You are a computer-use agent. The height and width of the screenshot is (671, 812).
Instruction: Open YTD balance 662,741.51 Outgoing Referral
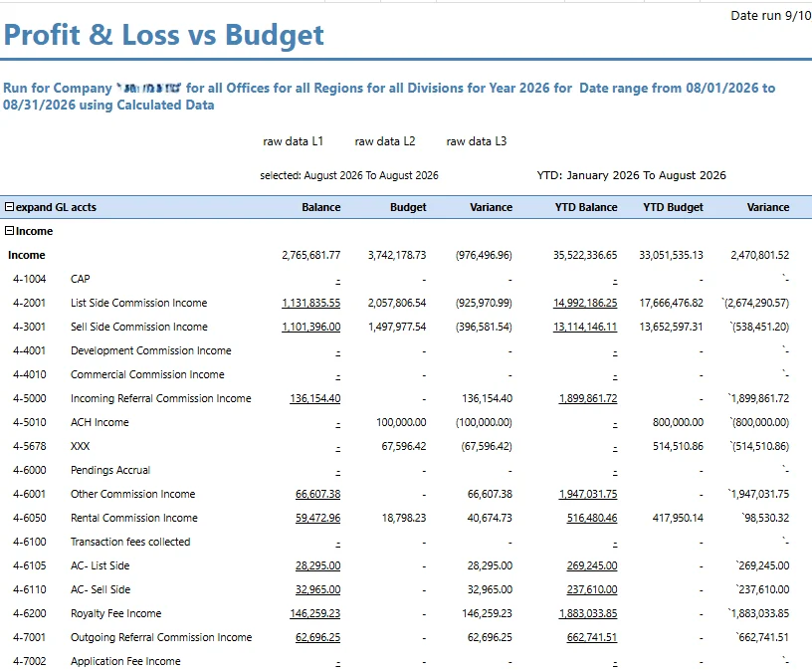pos(592,637)
